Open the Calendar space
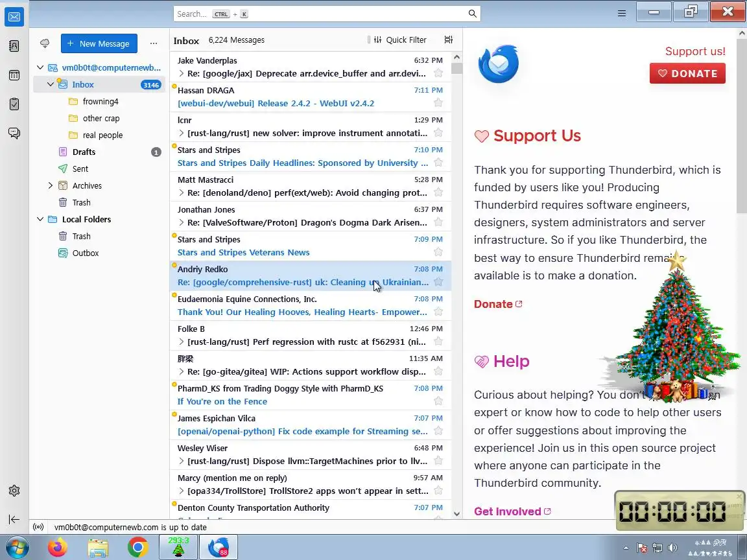Viewport: 747px width, 560px height. [14, 75]
